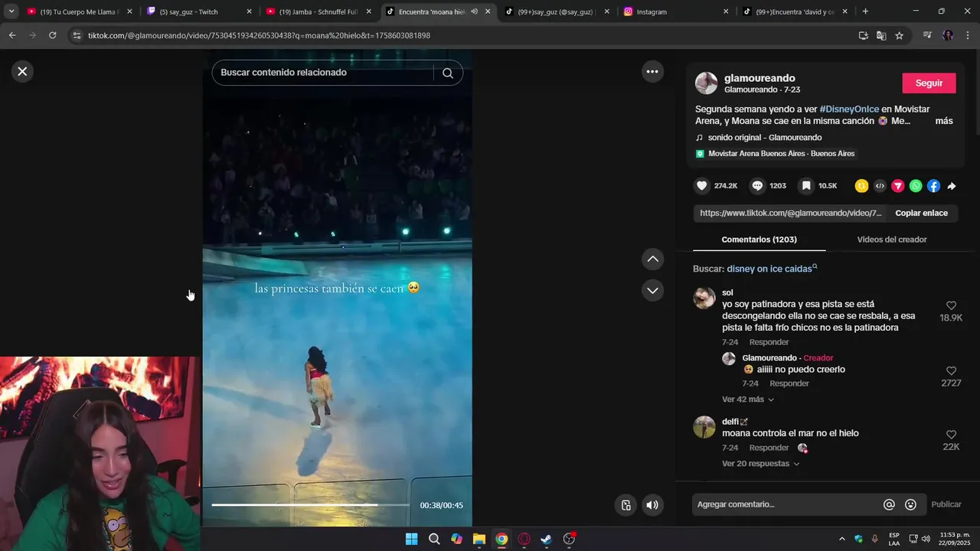980x551 pixels.
Task: Switch to Jamba - Schnuffel YouTube tab
Action: [318, 11]
